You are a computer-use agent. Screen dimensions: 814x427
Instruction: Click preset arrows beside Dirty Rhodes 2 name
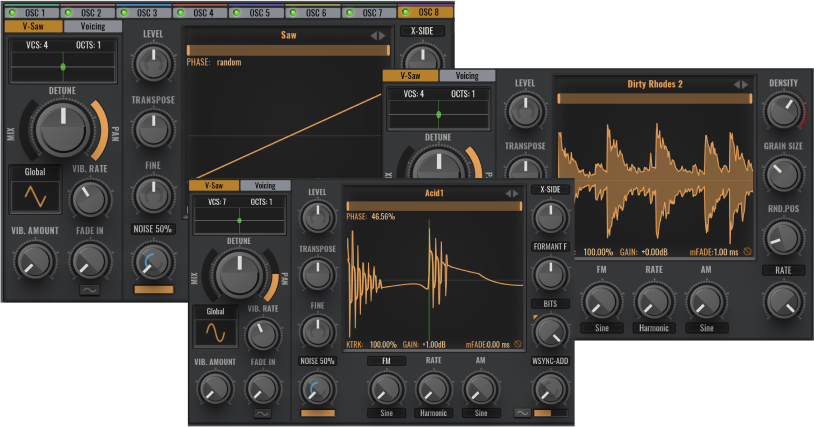tap(741, 85)
